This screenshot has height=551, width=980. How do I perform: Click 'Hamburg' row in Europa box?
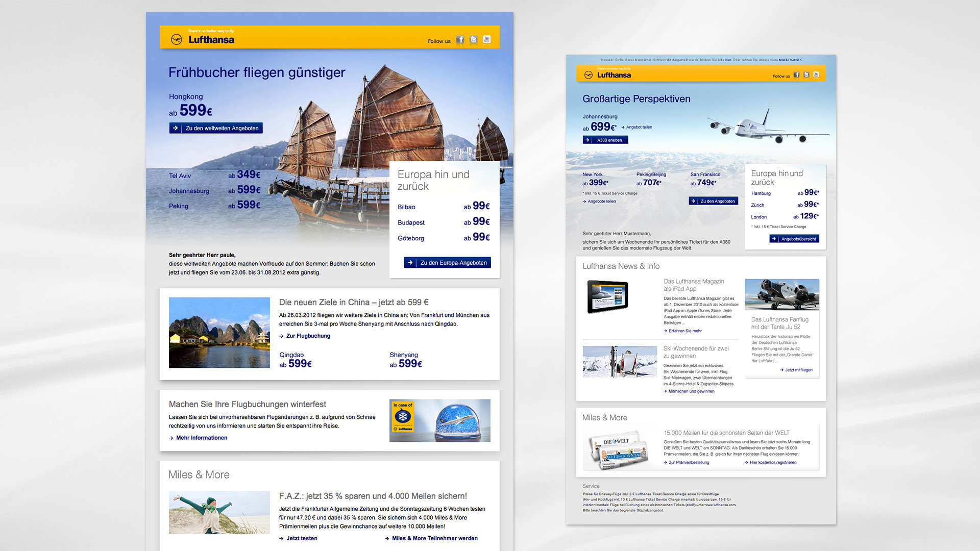[x=785, y=193]
